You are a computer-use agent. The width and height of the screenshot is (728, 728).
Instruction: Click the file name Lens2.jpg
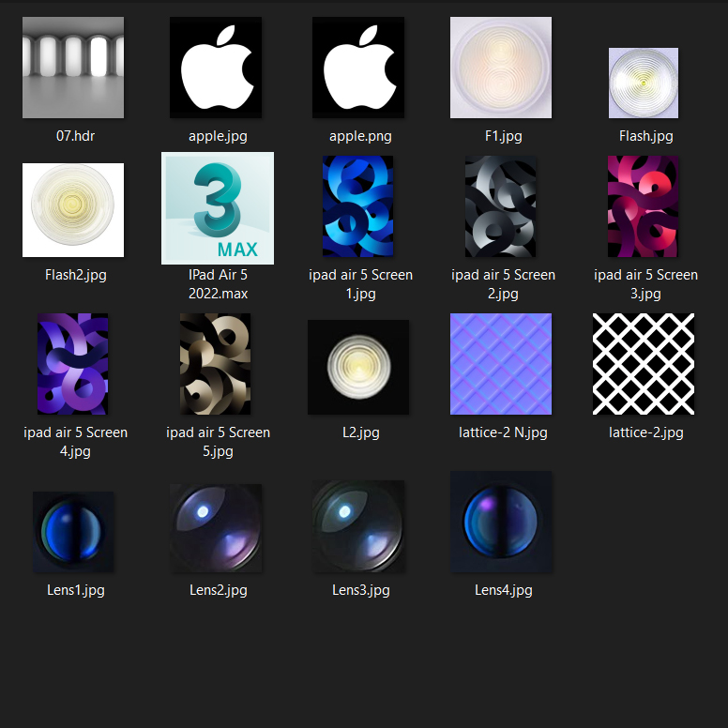click(218, 591)
